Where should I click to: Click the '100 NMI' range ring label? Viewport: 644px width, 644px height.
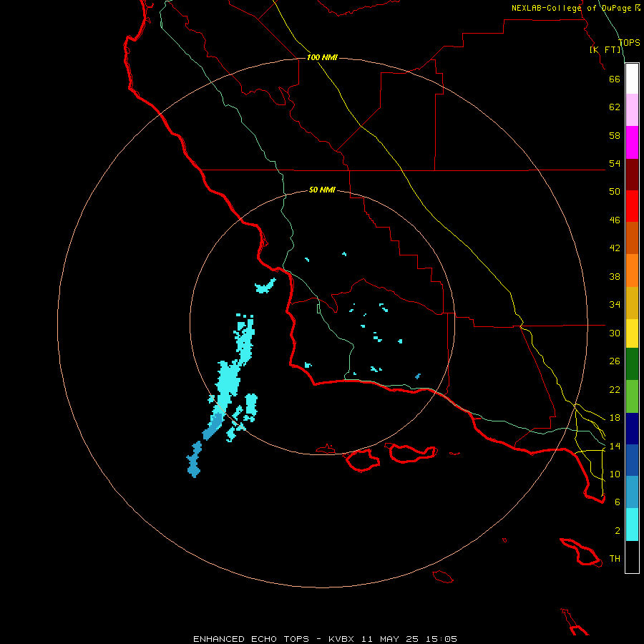[x=322, y=57]
